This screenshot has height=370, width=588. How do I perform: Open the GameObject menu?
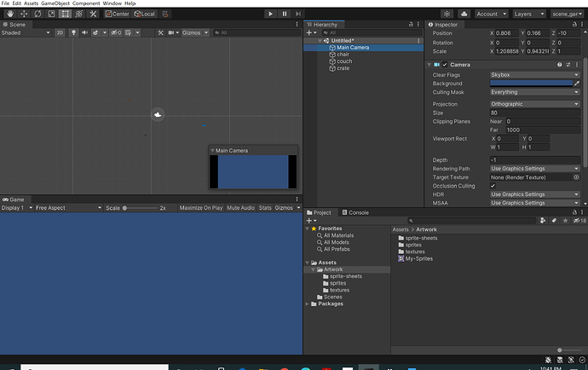pyautogui.click(x=55, y=3)
